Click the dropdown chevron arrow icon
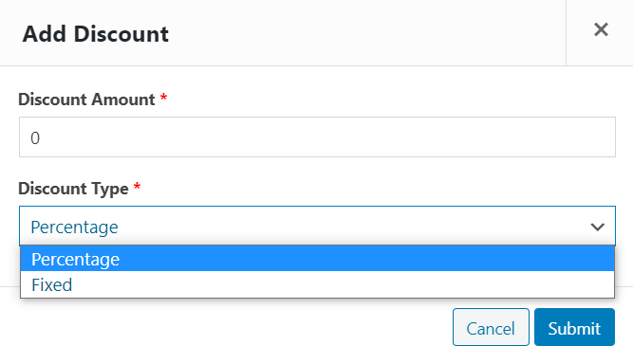 [597, 227]
